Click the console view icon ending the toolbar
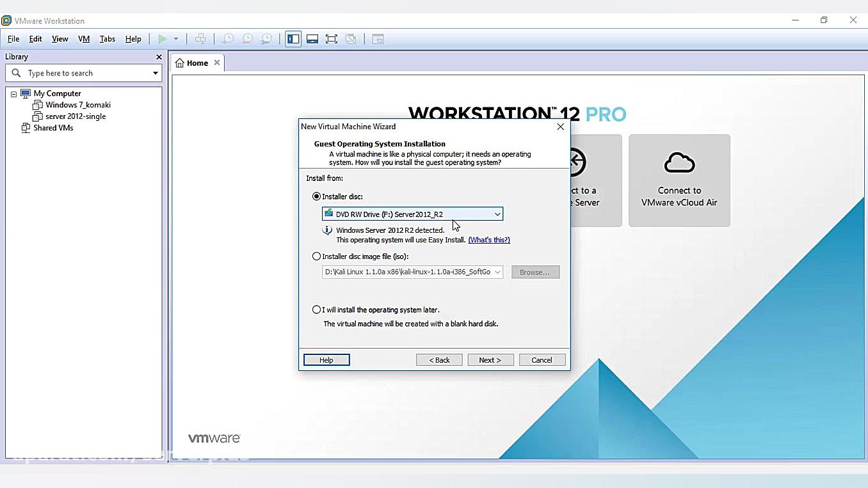 (378, 39)
